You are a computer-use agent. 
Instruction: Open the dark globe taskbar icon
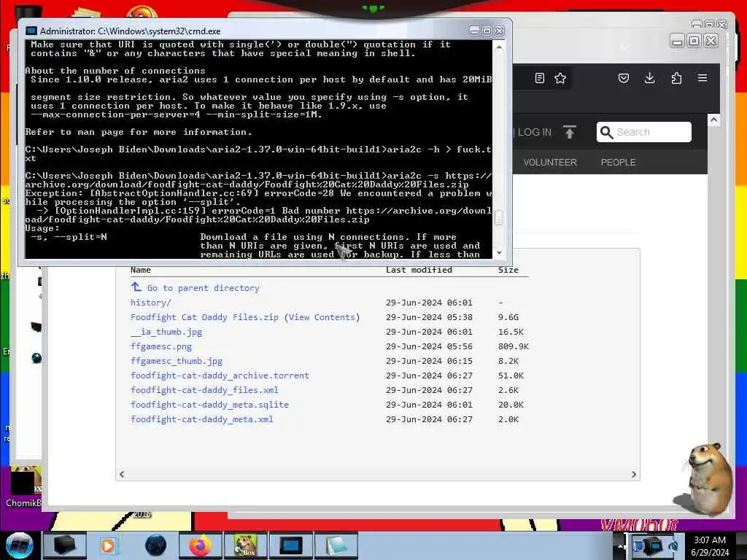pos(155,545)
